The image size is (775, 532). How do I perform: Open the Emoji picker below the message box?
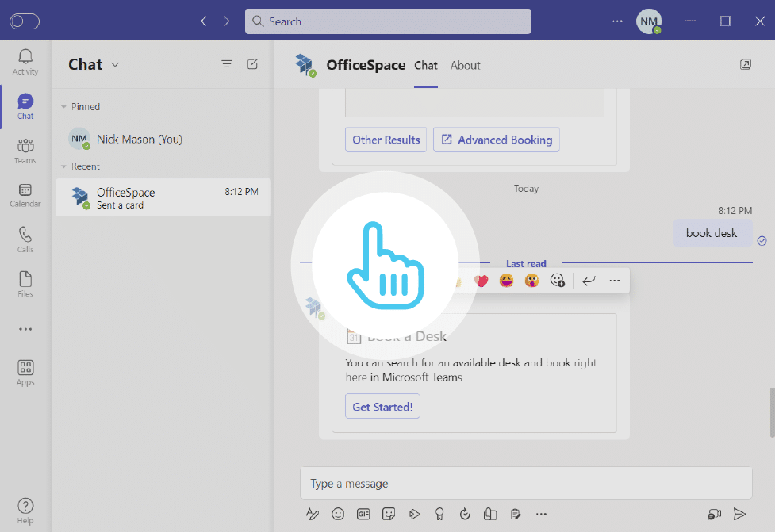pos(338,514)
